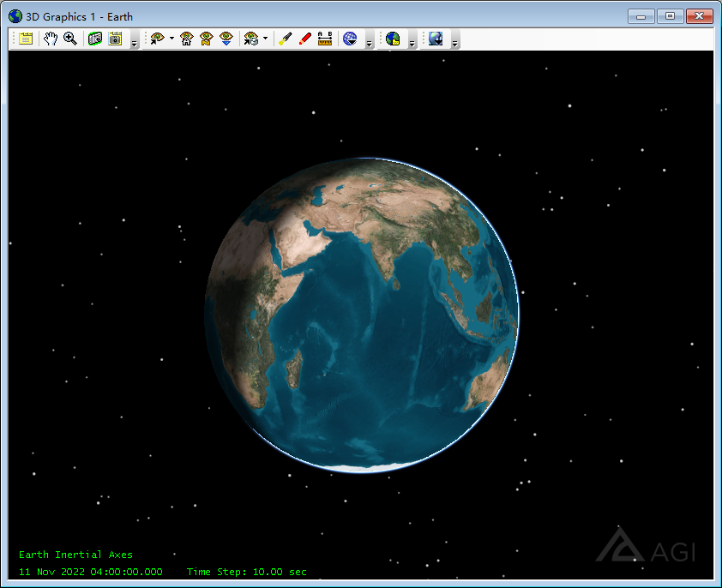Expand the snapshot toolbar overflow chevron
This screenshot has width=722, height=588.
pyautogui.click(x=134, y=43)
